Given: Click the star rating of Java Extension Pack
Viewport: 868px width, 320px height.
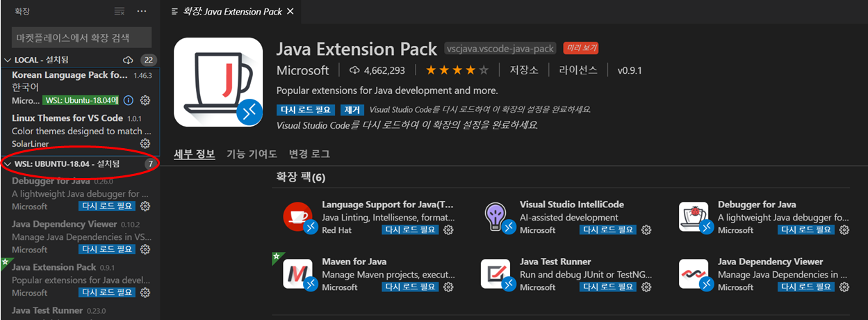Looking at the screenshot, I should [x=457, y=70].
